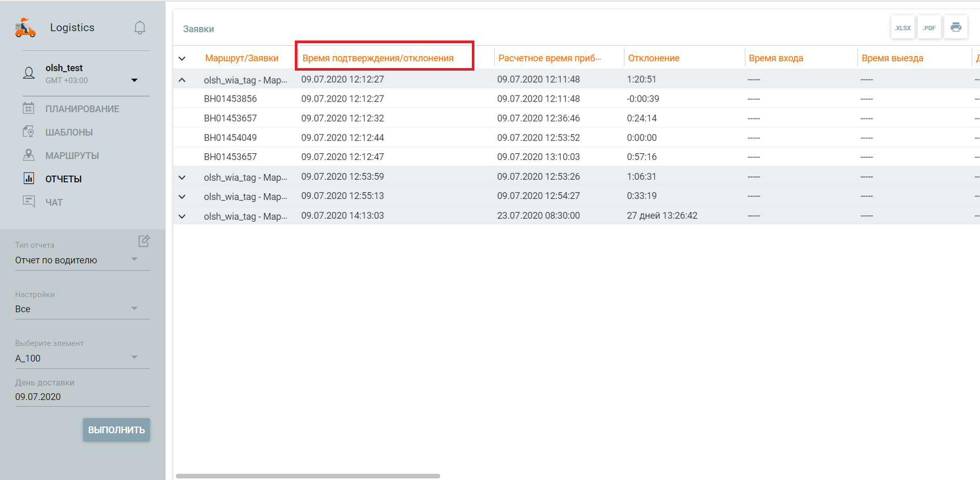Click the Logistics scooter logo

[x=25, y=28]
